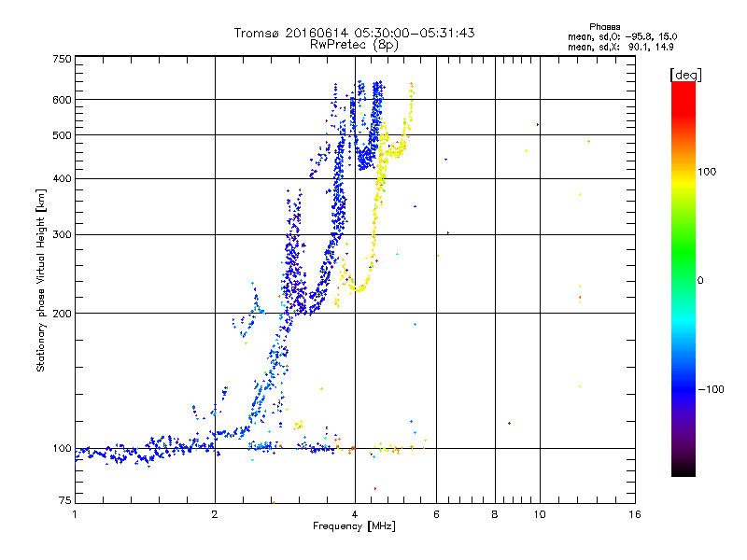Click the '6' x-axis tick label
This screenshot has height=560, width=747.
436,514
